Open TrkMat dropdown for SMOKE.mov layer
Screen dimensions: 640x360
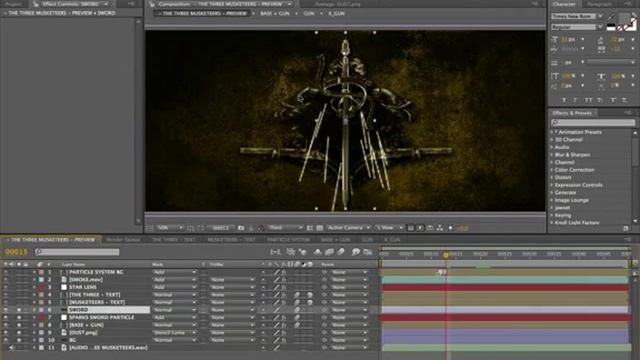point(232,280)
